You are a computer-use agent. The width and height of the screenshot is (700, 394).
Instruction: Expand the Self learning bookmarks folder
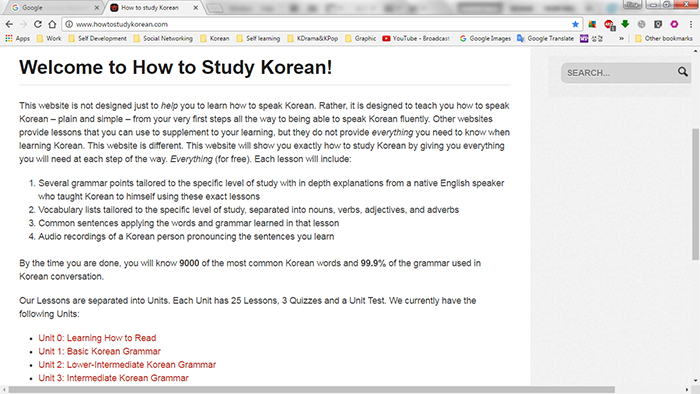pos(258,38)
